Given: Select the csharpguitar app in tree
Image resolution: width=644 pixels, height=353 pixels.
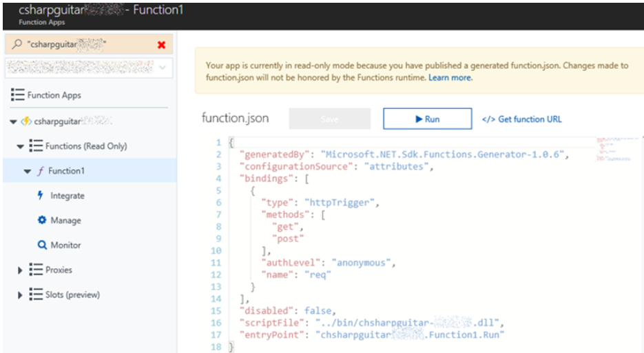Looking at the screenshot, I should coord(72,121).
